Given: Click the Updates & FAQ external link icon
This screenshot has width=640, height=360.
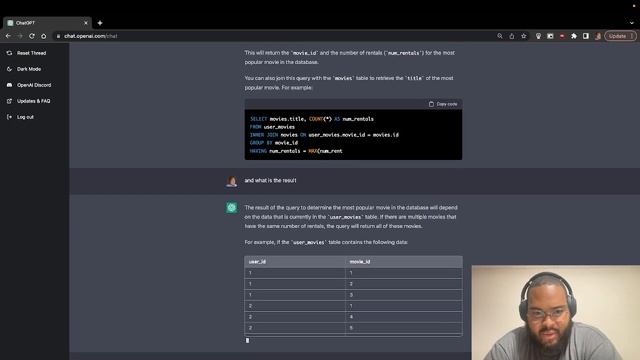Looking at the screenshot, I should point(9,101).
